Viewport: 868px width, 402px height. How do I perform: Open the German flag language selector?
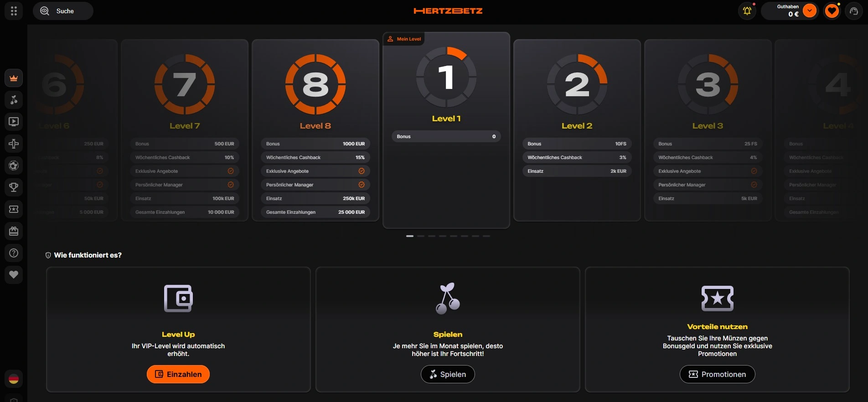pos(14,379)
